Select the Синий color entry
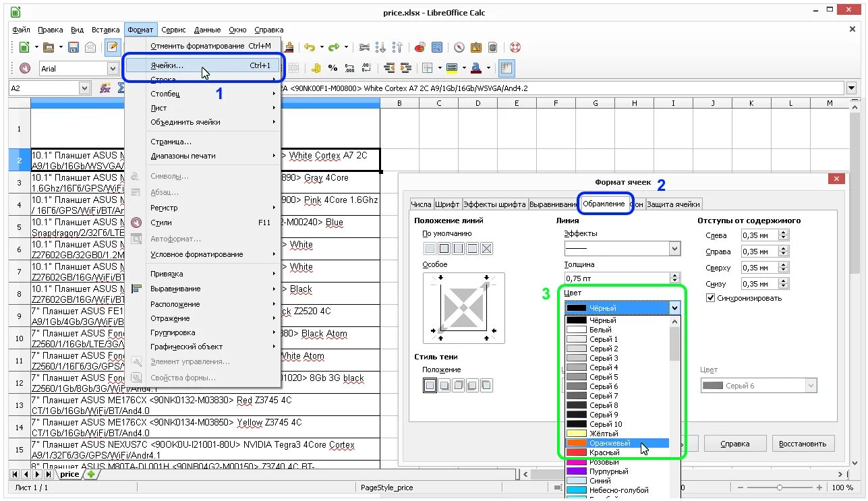The width and height of the screenshot is (868, 501). [617, 481]
